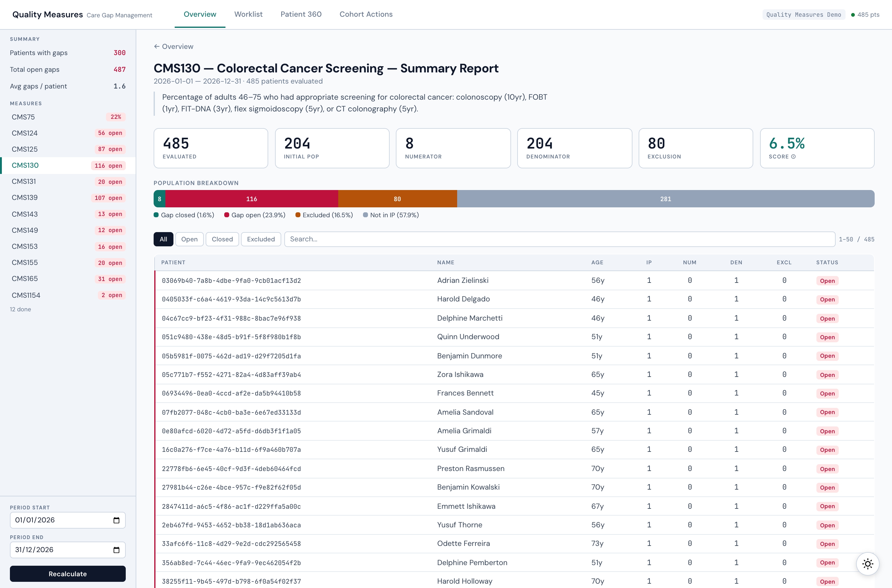This screenshot has height=588, width=892.
Task: Click the orange Excluded 80 segment
Action: click(x=397, y=199)
